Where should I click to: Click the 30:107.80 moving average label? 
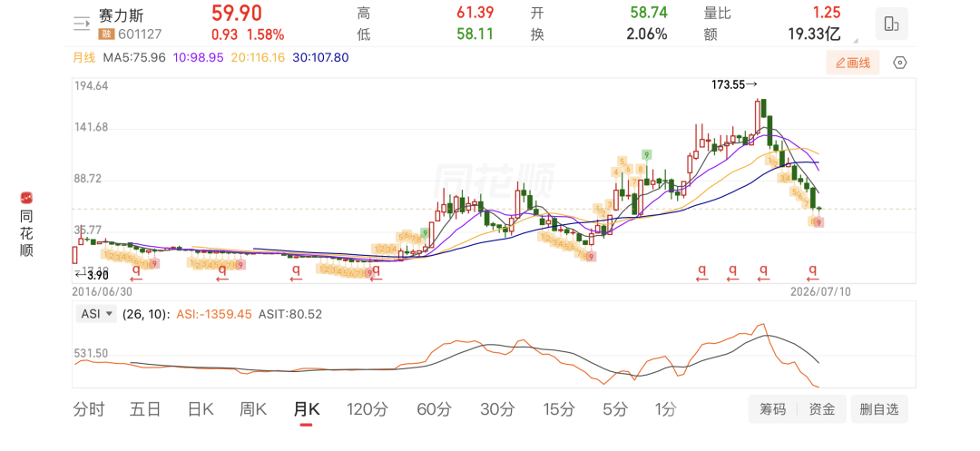click(319, 57)
